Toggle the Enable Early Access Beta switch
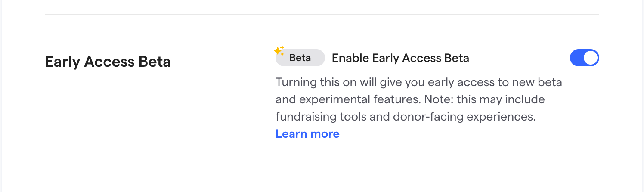Screen dimensions: 644x192 584,58
